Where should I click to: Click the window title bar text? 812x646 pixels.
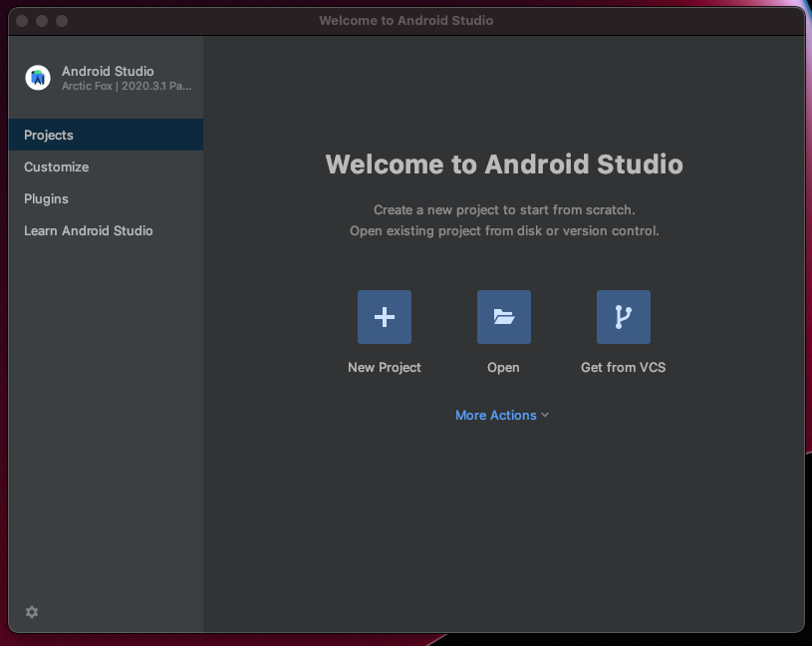(x=406, y=21)
